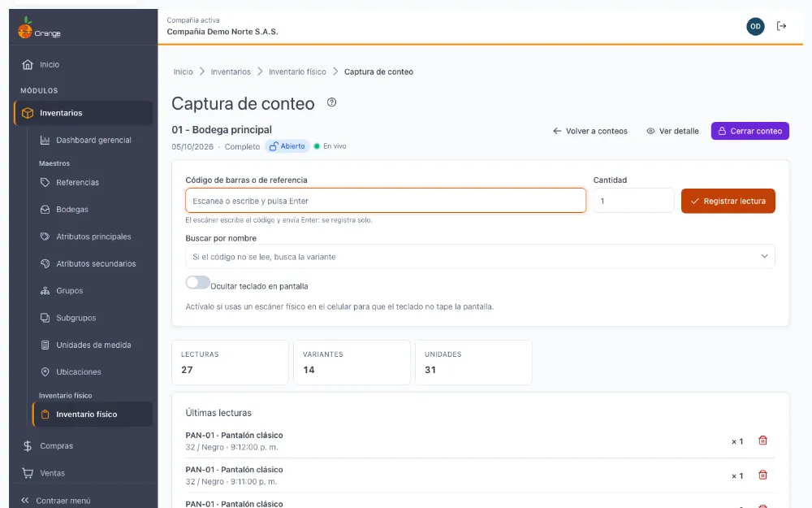Click the Referencias tag icon
Screen dimensions: 812x508
45,182
